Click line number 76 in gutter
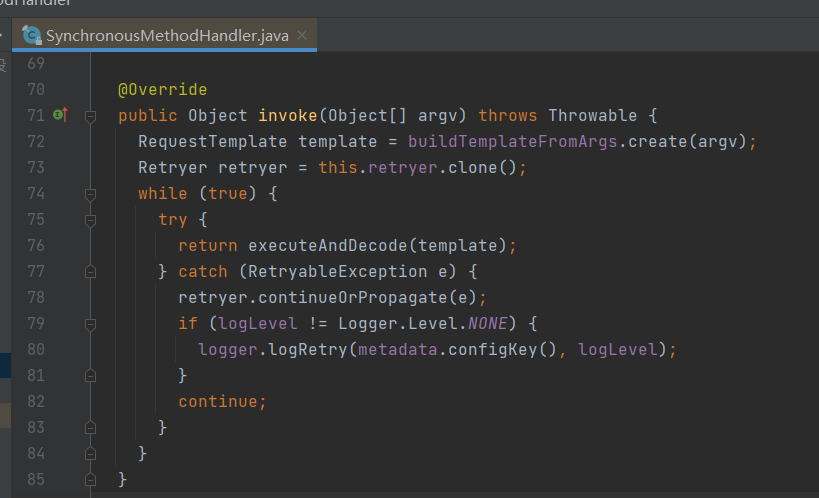Screen dimensions: 819x498 [x=36, y=246]
